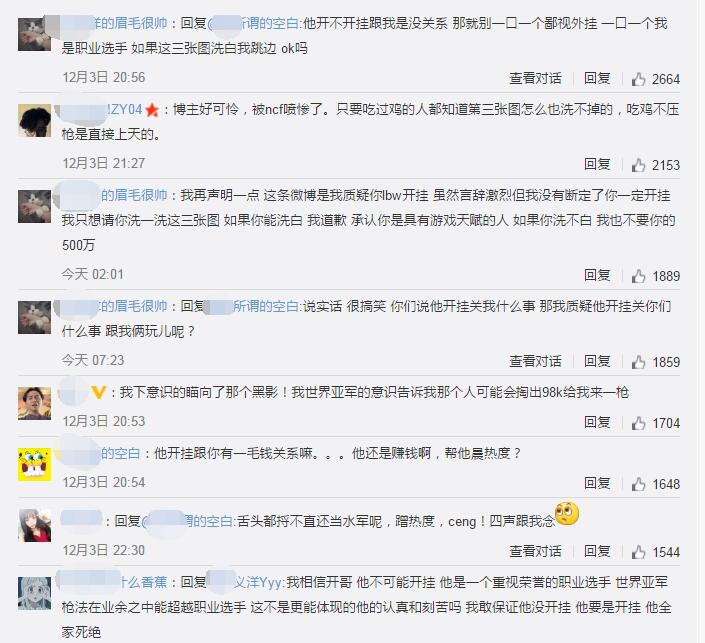Click the red star badge beside ZY04

coord(152,109)
